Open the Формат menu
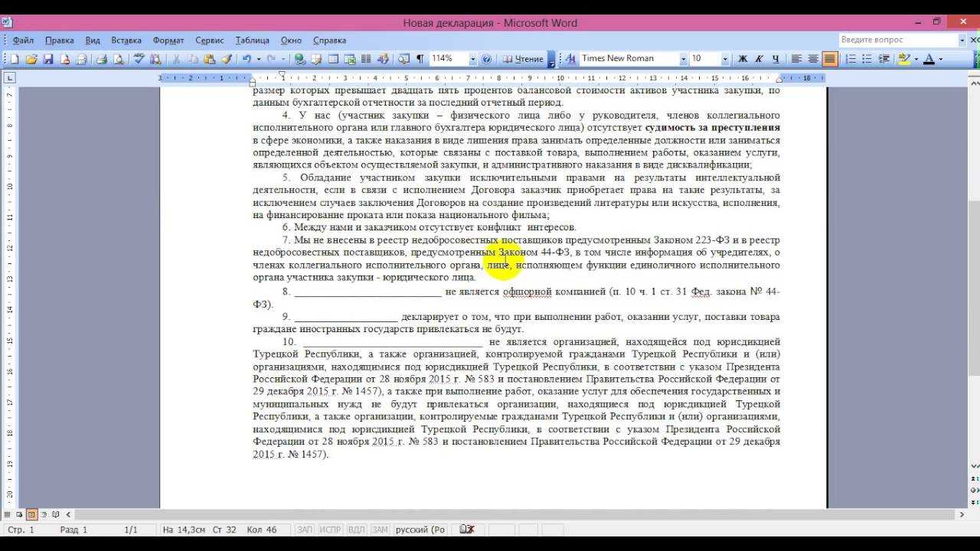 [x=168, y=40]
